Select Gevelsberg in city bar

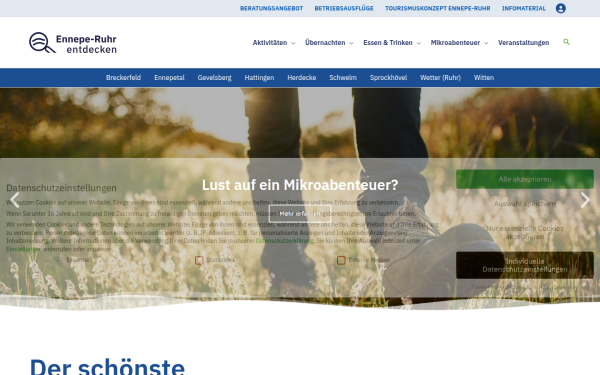(214, 78)
